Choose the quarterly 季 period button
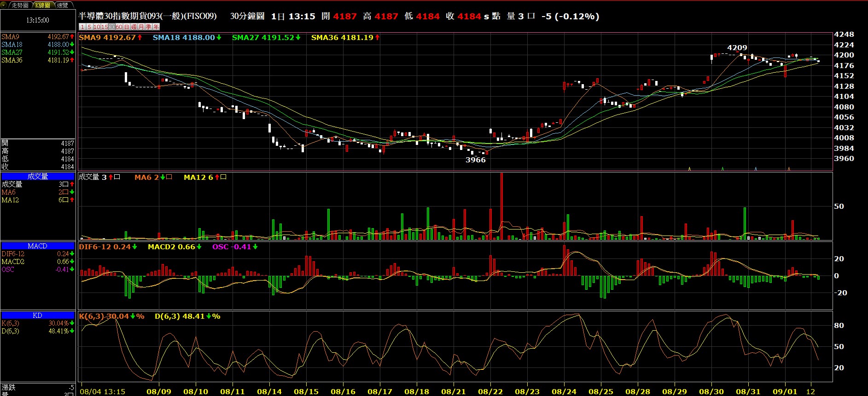 point(149,27)
